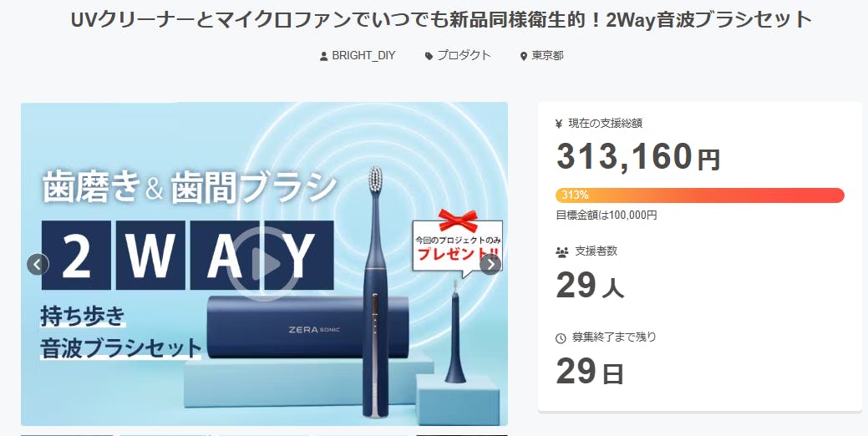Play the 2WAY toothbrush promo video
This screenshot has height=436, width=868.
click(263, 264)
